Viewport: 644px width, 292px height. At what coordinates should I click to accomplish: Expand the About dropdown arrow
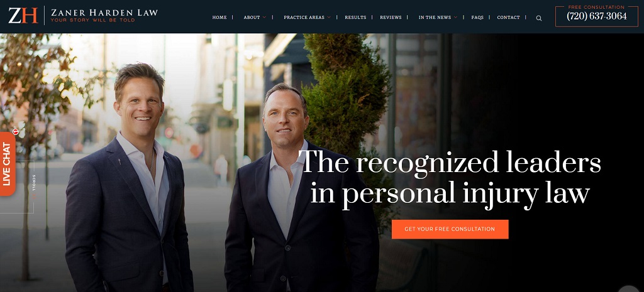coord(265,17)
